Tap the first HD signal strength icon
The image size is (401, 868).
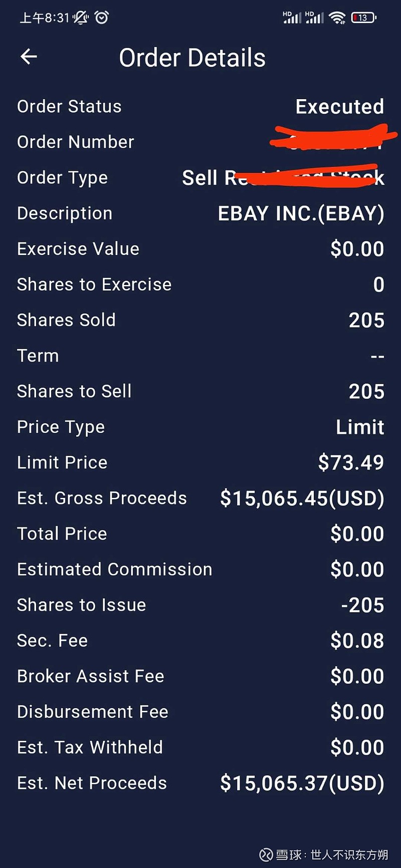point(292,18)
